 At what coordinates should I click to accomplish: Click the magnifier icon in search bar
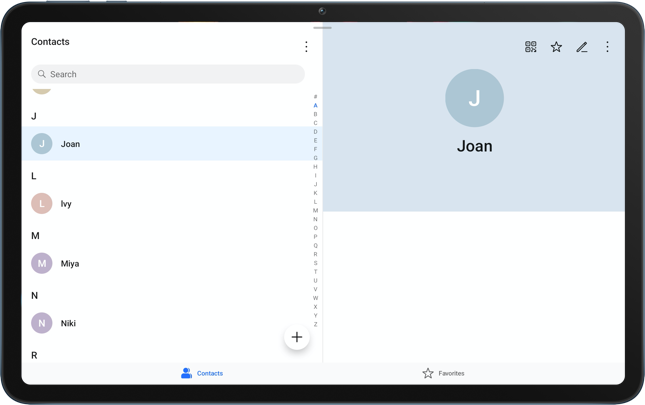click(42, 74)
